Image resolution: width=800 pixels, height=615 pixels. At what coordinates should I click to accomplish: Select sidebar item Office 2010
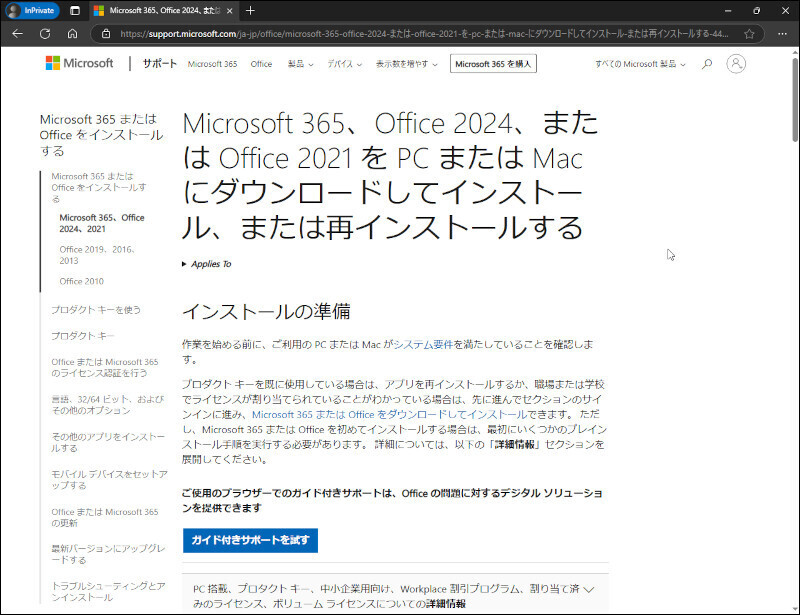tap(82, 281)
